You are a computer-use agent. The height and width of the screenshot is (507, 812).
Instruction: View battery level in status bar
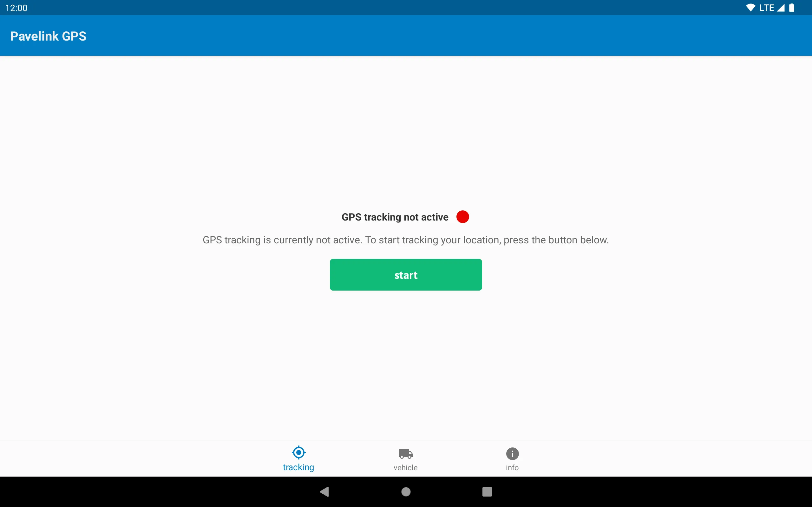(x=801, y=8)
